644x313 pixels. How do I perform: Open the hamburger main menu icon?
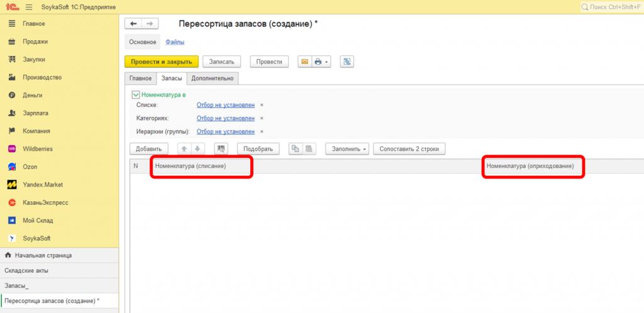coord(30,7)
